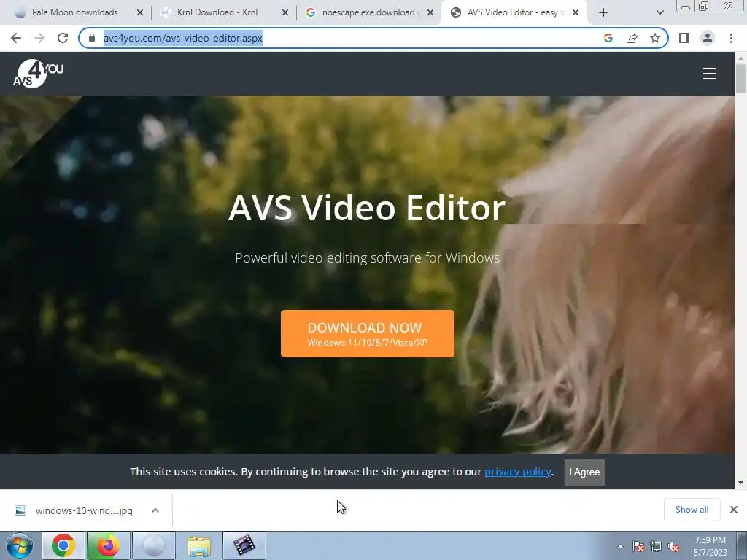Bookmark this page with the star
747x560 pixels.
click(x=655, y=38)
